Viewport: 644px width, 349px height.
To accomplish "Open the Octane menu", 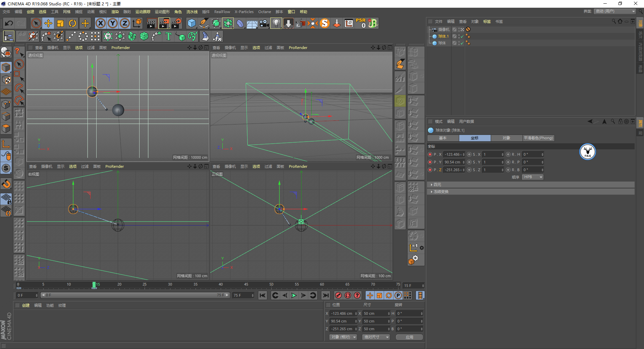I will pyautogui.click(x=265, y=12).
